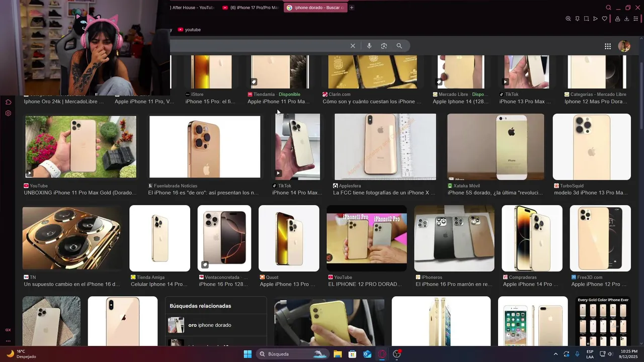Open a new tab with plus button
644x362 pixels.
352,8
